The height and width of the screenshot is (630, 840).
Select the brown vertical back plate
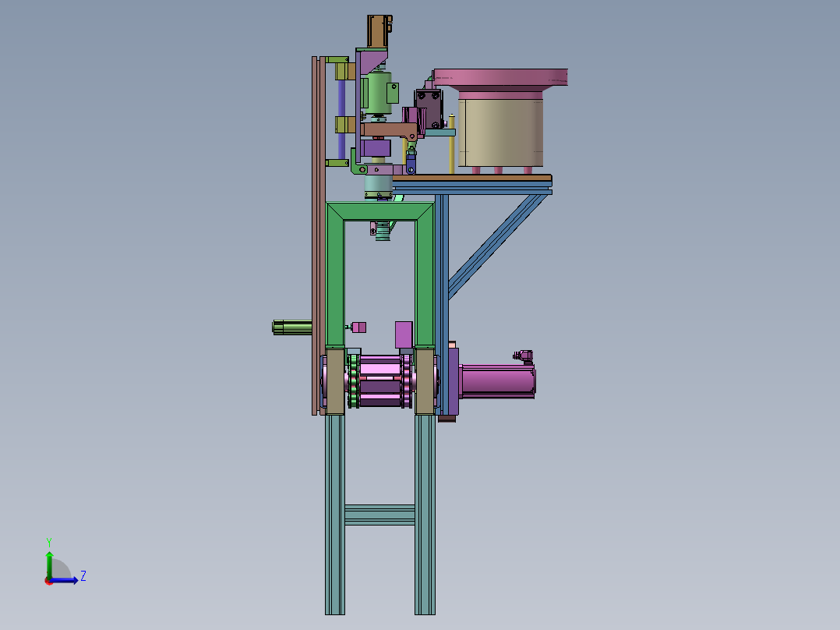pyautogui.click(x=318, y=235)
